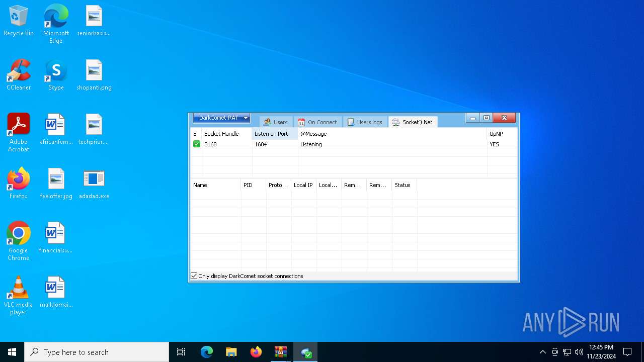Image resolution: width=644 pixels, height=362 pixels.
Task: Open Task View from the taskbar
Action: click(181, 352)
